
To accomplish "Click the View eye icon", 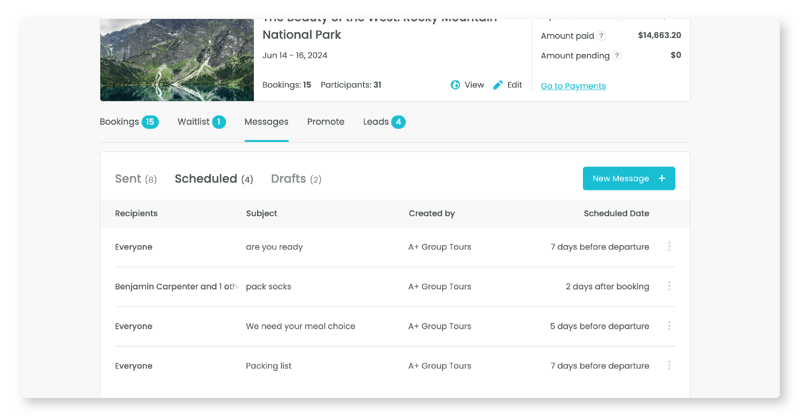I will 455,85.
